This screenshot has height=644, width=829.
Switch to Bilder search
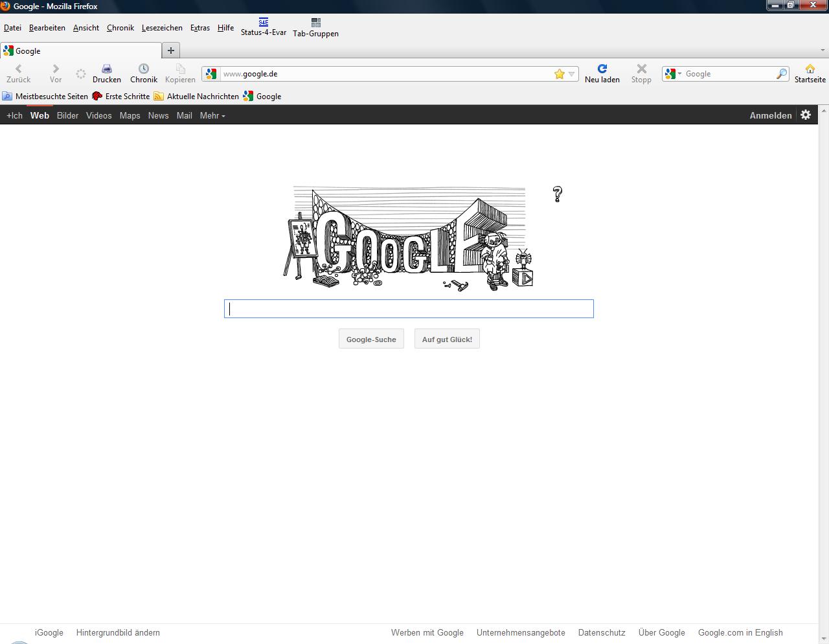67,115
